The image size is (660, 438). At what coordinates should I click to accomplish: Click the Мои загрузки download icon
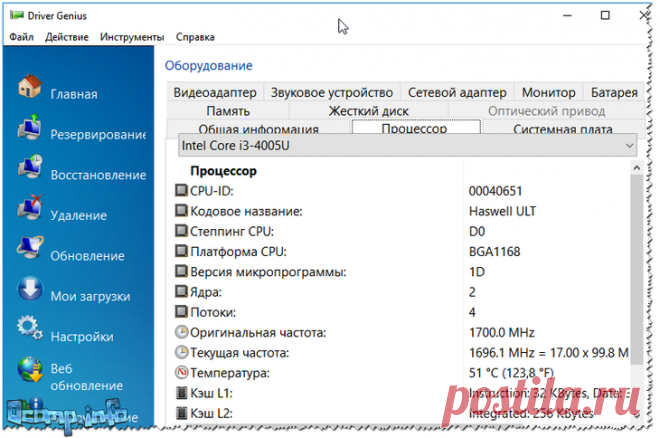coord(28,292)
